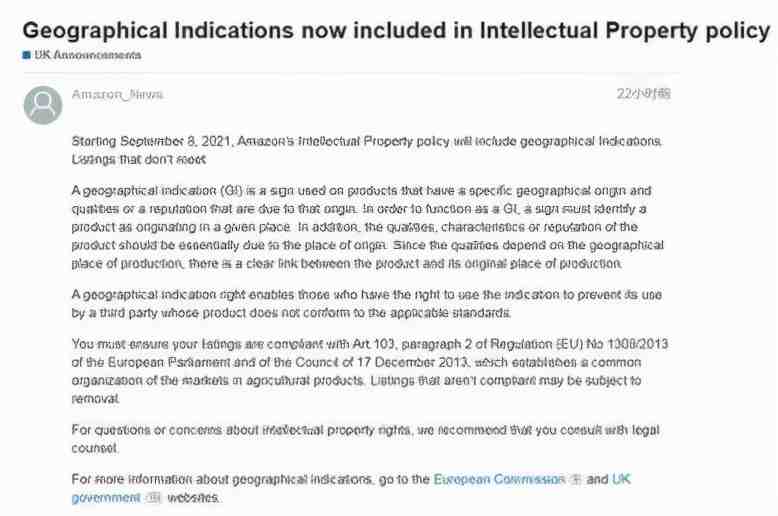Click the 22小时前 post timestamp
Viewport: 778px width, 516px height.
tap(644, 94)
